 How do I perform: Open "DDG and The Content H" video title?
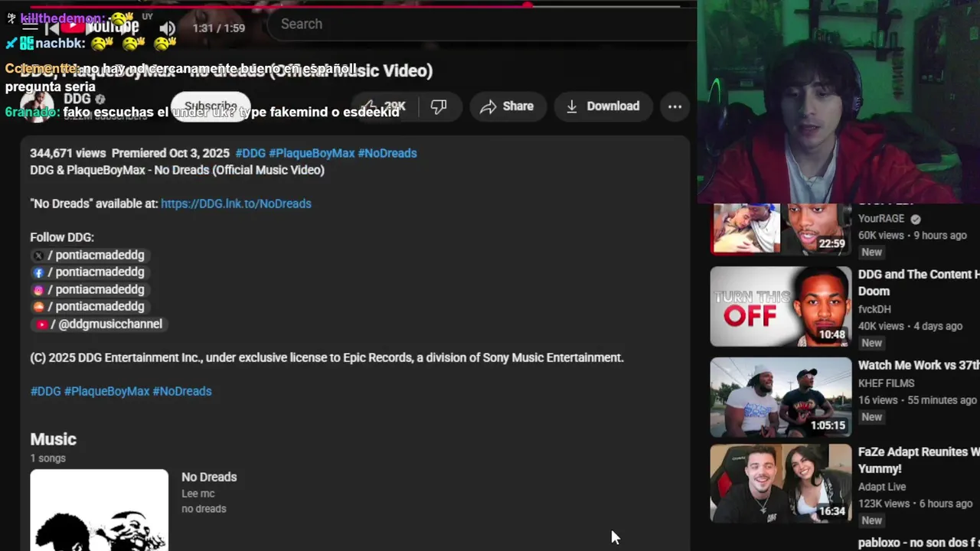(x=919, y=282)
